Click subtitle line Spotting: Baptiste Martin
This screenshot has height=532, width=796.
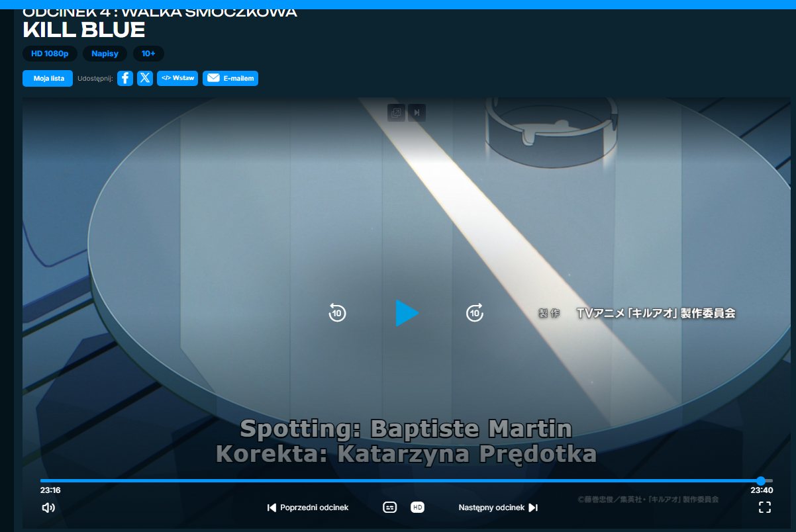[406, 429]
